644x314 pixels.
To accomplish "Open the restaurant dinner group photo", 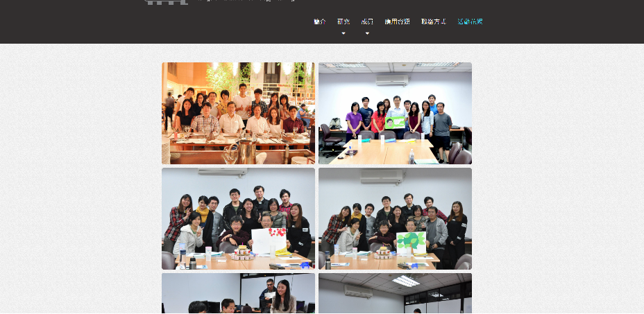I will [x=238, y=113].
